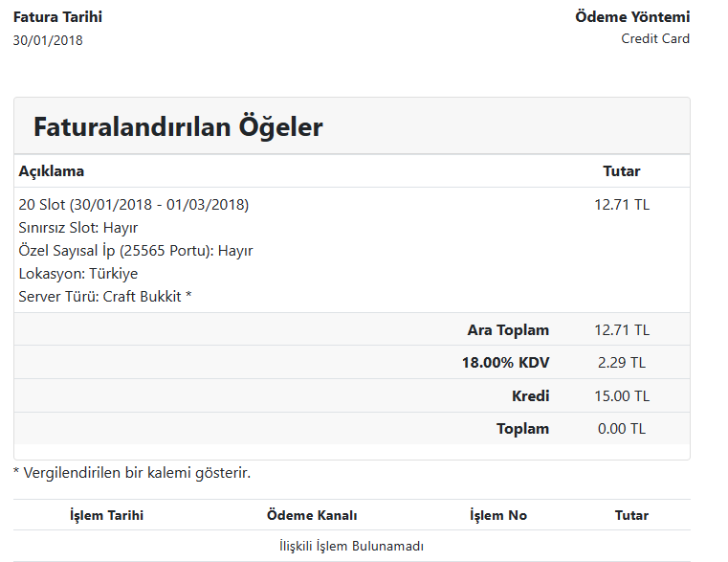Click the 'İşlem No' column header
Screen dimensions: 728x562
pyautogui.click(x=498, y=515)
